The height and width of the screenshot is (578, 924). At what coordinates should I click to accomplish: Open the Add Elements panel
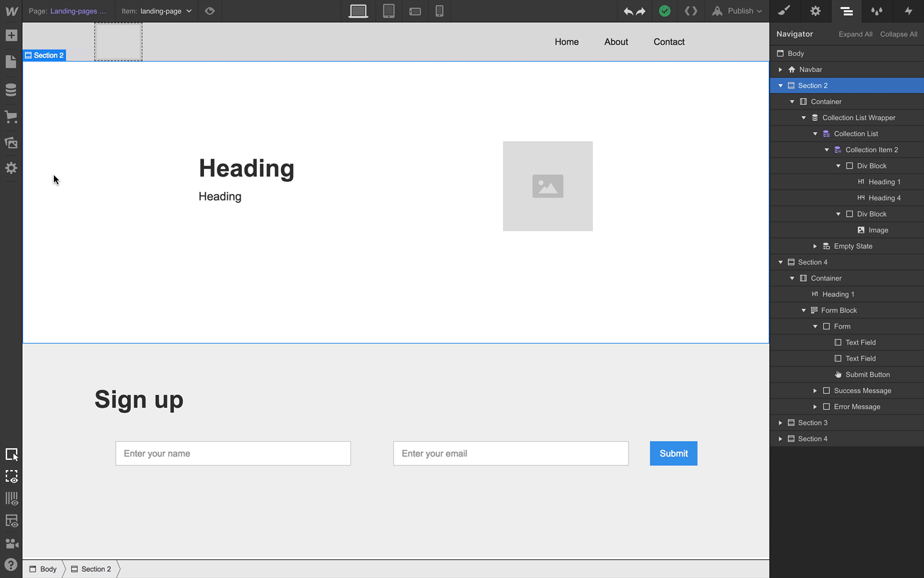[x=11, y=35]
